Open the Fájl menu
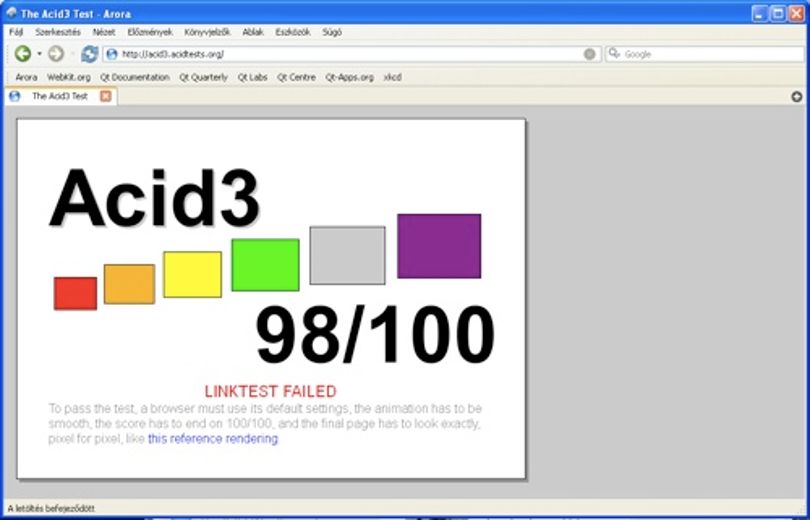 (16, 32)
